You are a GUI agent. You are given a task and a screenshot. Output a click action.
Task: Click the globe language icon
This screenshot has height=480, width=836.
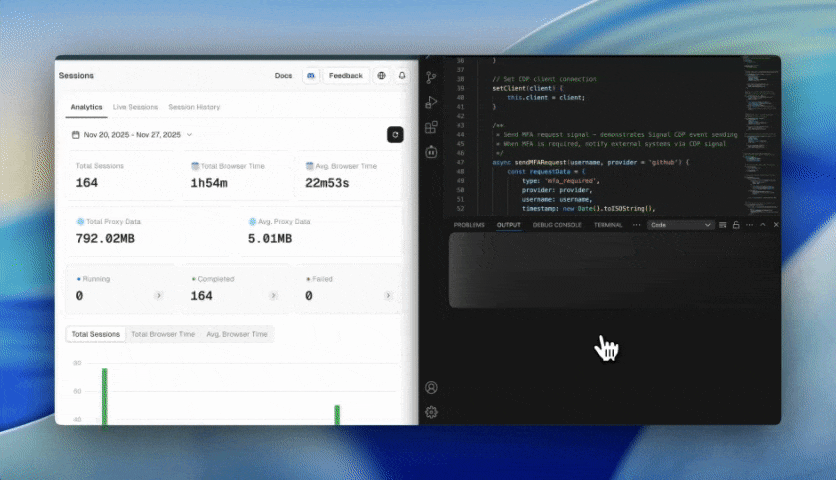tap(381, 76)
